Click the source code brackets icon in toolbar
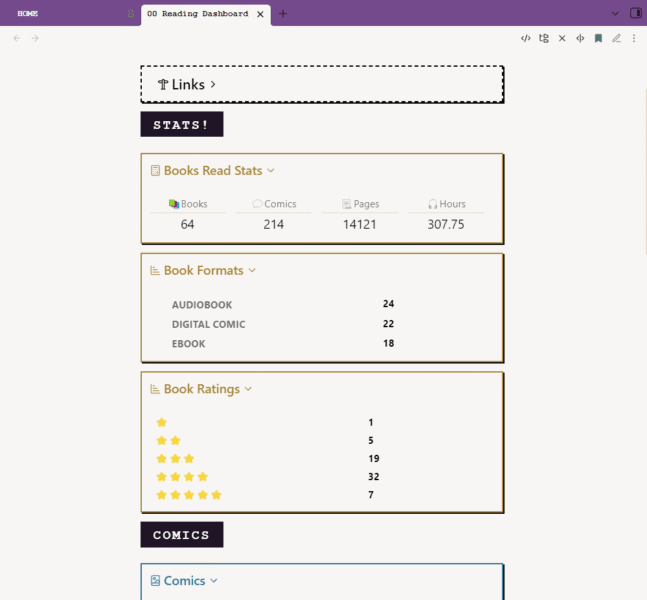The width and height of the screenshot is (647, 600). pyautogui.click(x=525, y=38)
